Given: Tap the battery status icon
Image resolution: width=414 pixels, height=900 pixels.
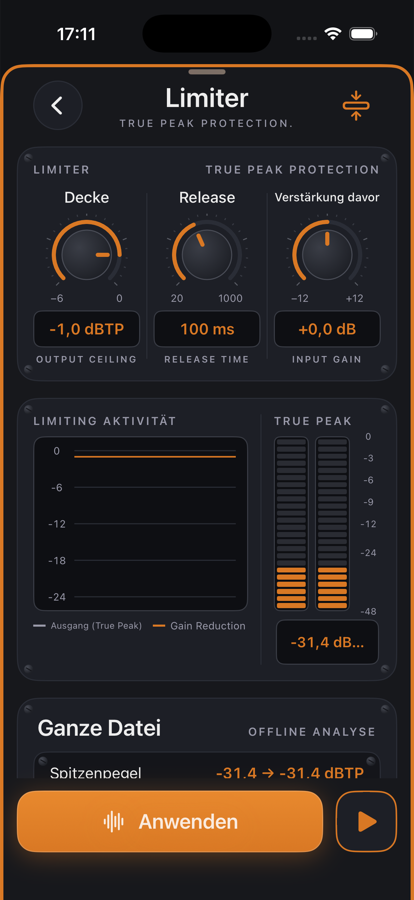Looking at the screenshot, I should point(362,34).
